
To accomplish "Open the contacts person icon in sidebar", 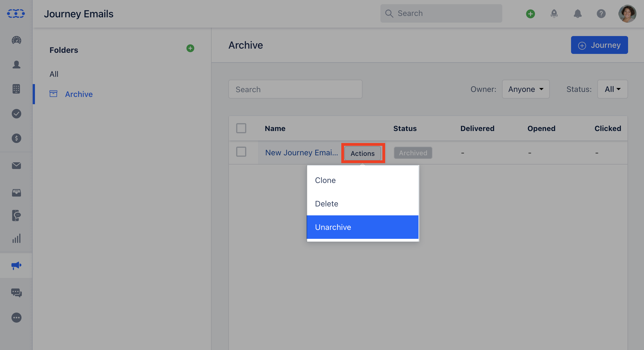I will pyautogui.click(x=16, y=65).
